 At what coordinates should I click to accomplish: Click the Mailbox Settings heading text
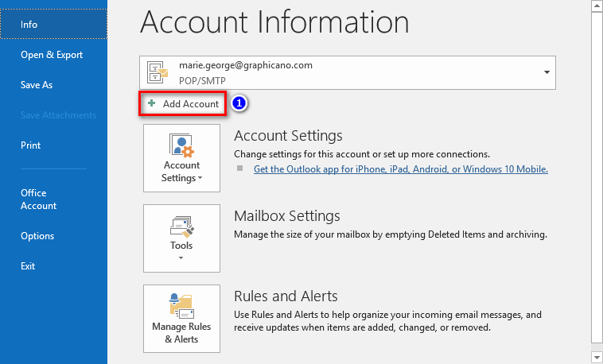click(x=287, y=216)
